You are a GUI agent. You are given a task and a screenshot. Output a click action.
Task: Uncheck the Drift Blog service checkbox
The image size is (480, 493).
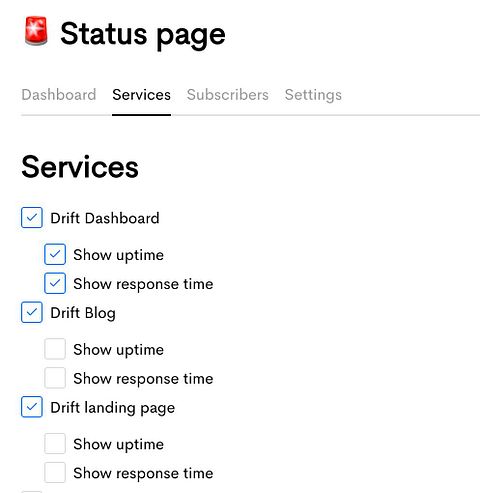tap(32, 312)
